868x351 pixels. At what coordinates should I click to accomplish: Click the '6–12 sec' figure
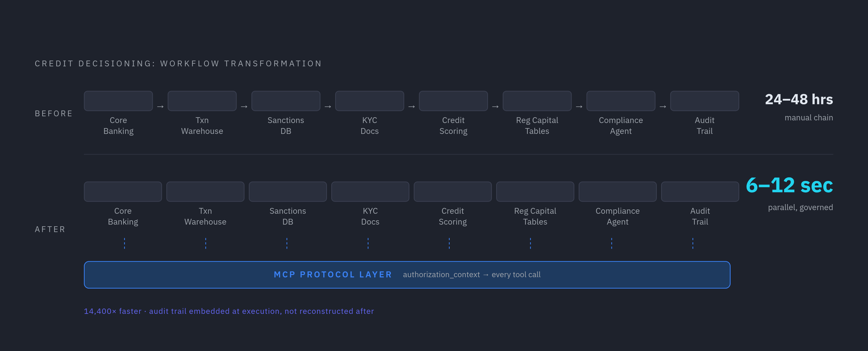pos(789,185)
